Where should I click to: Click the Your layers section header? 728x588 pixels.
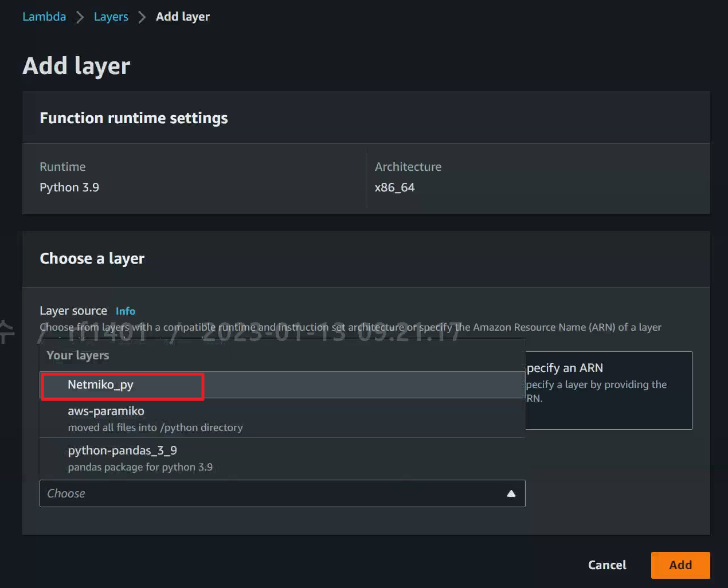[77, 355]
